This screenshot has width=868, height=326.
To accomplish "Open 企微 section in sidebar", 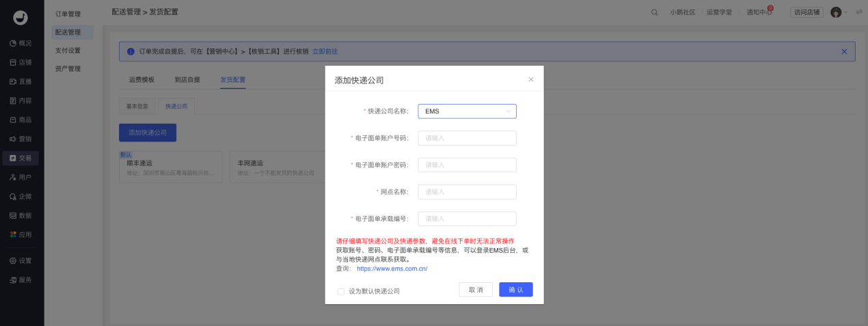I will (20, 196).
